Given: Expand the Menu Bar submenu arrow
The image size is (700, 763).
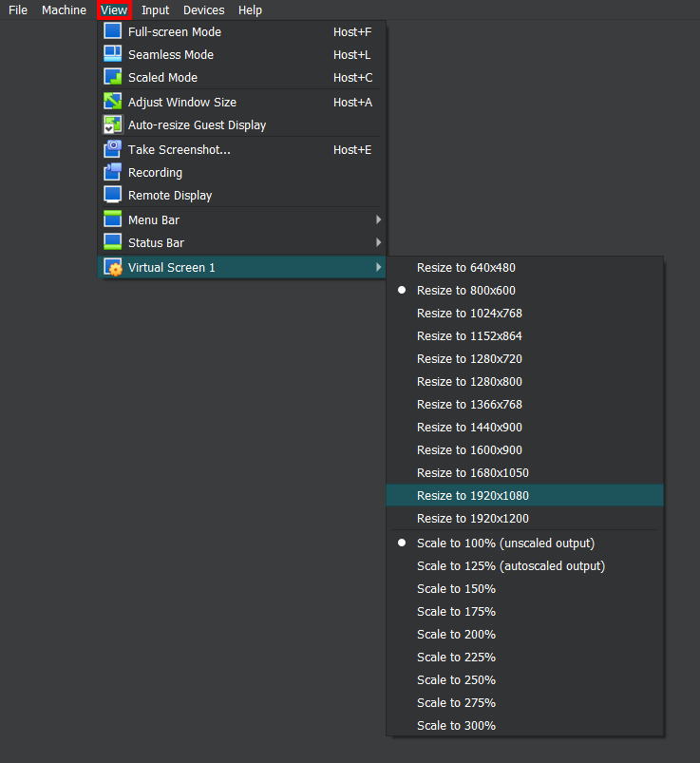Looking at the screenshot, I should tap(379, 219).
